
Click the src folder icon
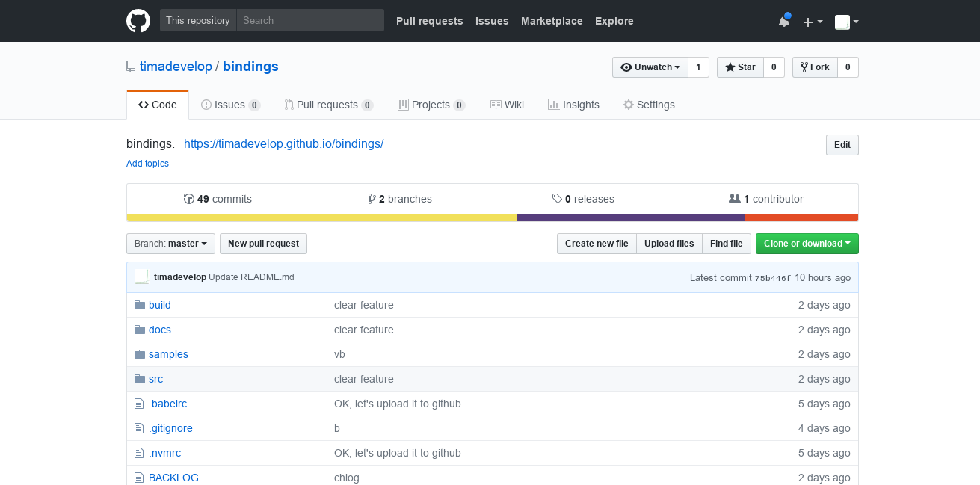139,379
